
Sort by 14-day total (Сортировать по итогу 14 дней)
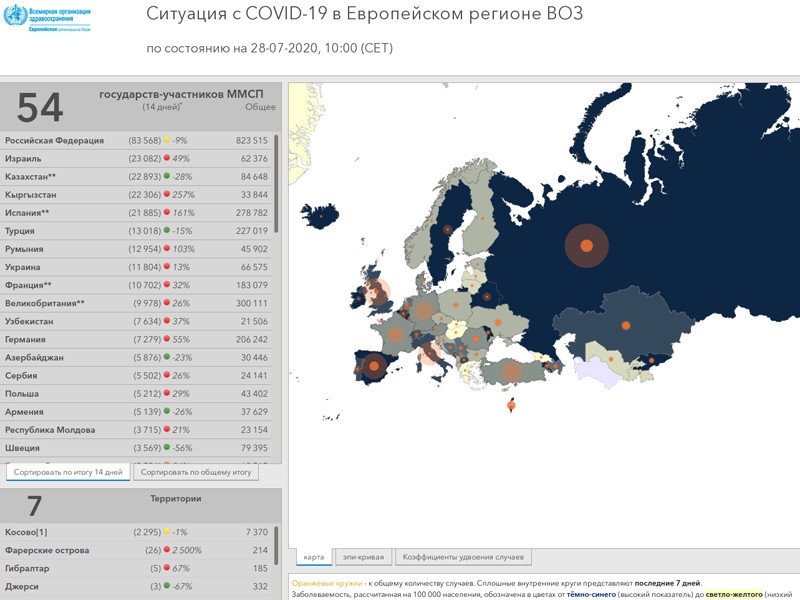(x=69, y=472)
